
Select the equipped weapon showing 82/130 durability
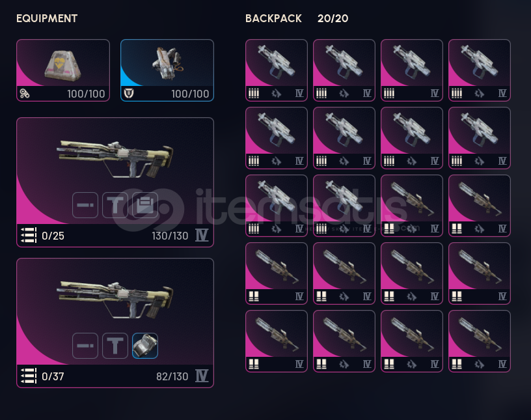click(115, 323)
